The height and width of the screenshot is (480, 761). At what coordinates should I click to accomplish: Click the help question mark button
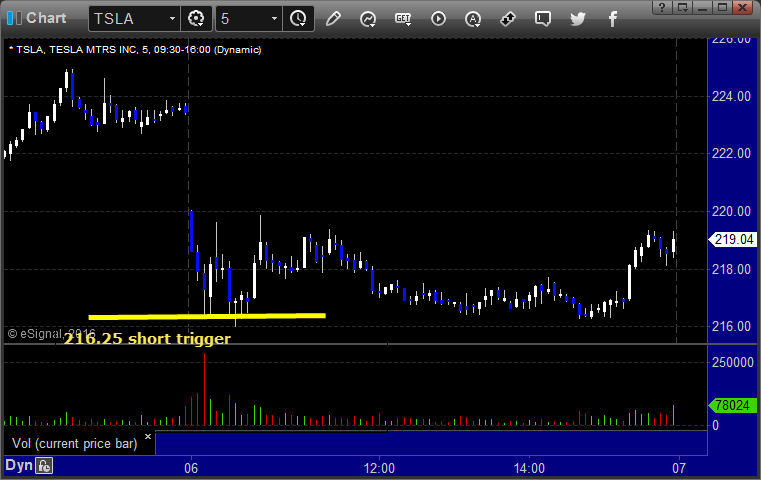(x=662, y=7)
